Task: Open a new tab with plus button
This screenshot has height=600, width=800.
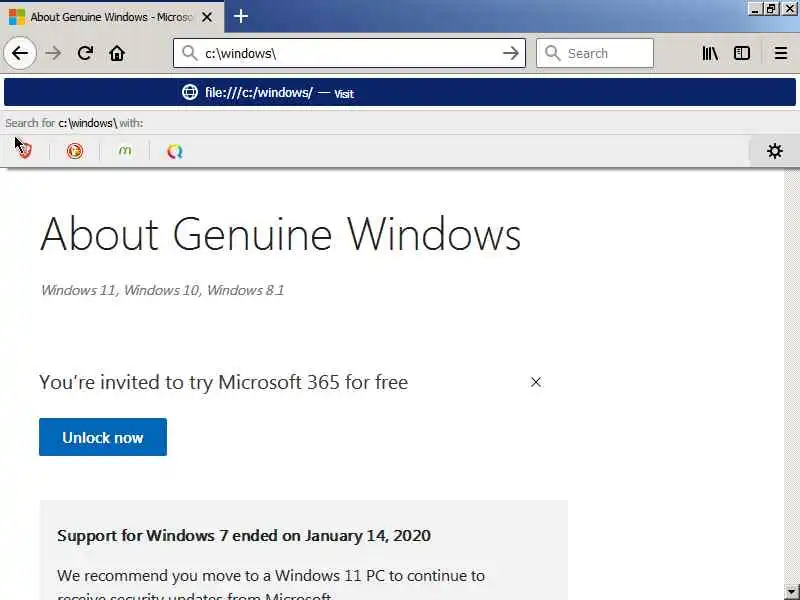Action: [x=241, y=17]
